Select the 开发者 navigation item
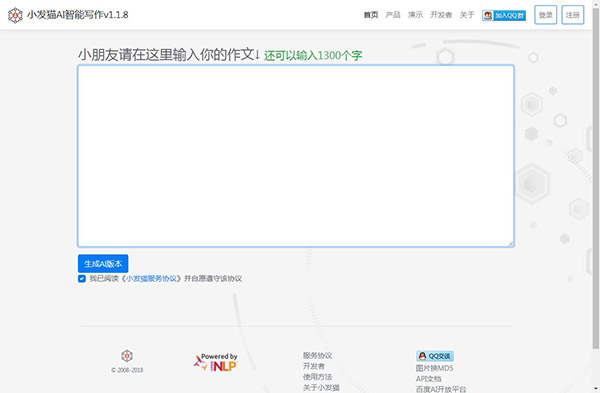 tap(441, 15)
